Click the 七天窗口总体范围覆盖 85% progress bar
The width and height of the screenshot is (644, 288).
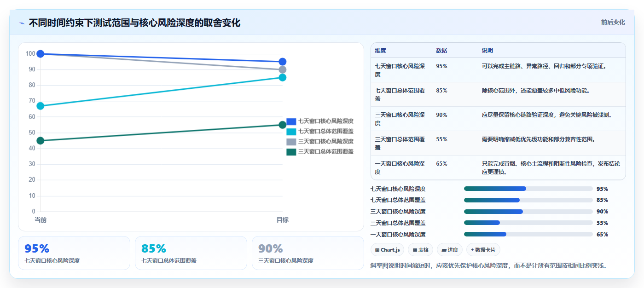coord(528,200)
